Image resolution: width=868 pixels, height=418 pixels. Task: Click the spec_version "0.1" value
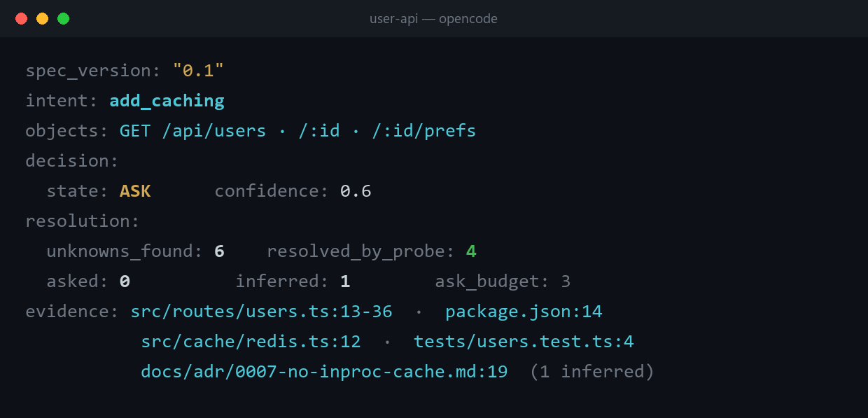(198, 71)
